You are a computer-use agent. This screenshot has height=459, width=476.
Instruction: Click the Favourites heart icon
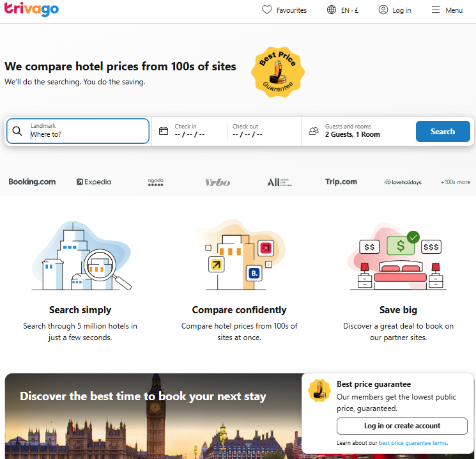coord(267,10)
